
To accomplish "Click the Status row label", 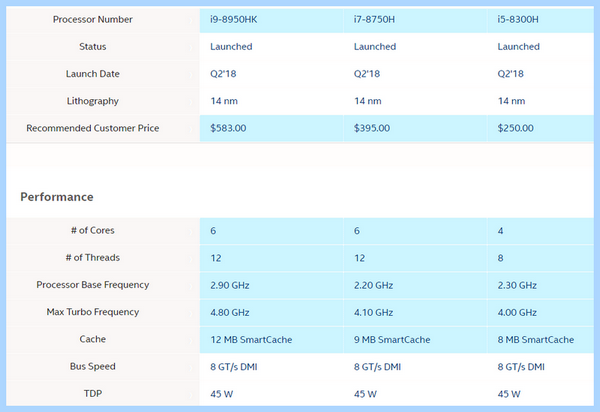I will tap(93, 47).
